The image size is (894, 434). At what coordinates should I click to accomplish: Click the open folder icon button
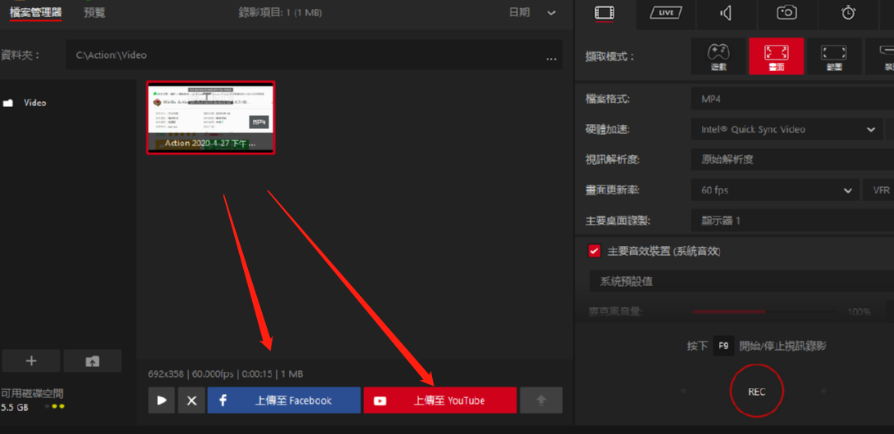pos(92,361)
